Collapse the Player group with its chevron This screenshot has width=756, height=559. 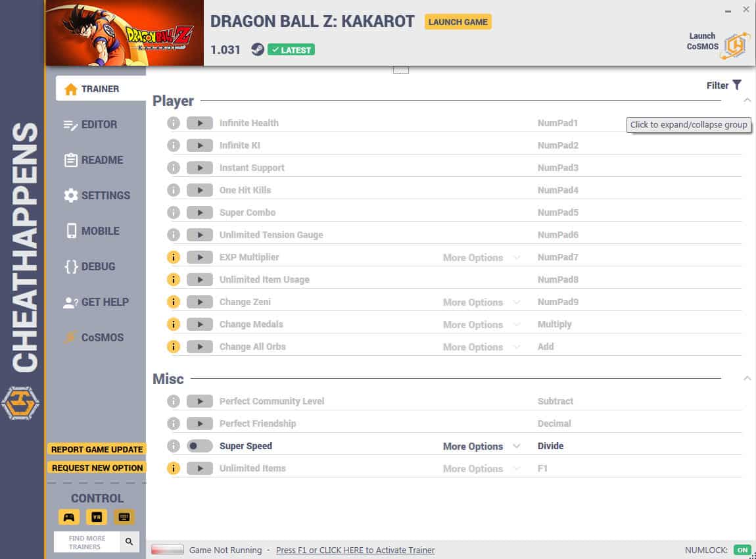pos(747,101)
